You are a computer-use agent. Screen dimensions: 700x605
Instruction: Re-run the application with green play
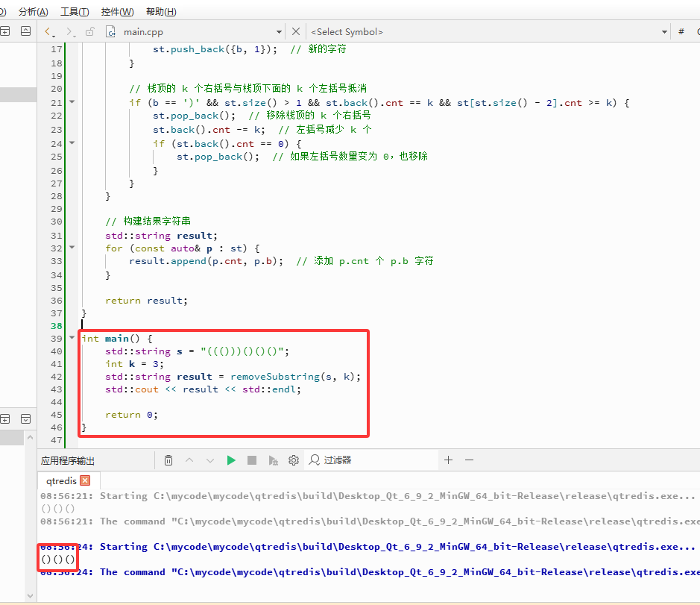[231, 460]
